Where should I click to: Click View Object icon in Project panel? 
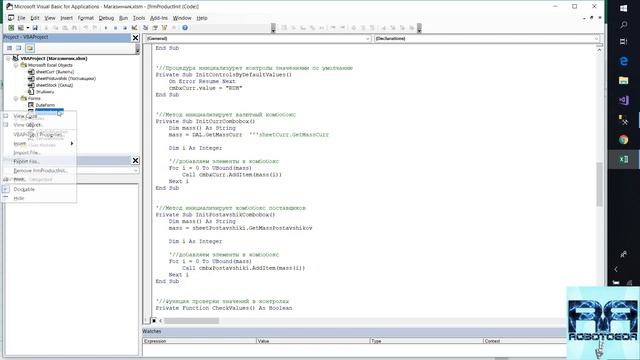click(19, 48)
